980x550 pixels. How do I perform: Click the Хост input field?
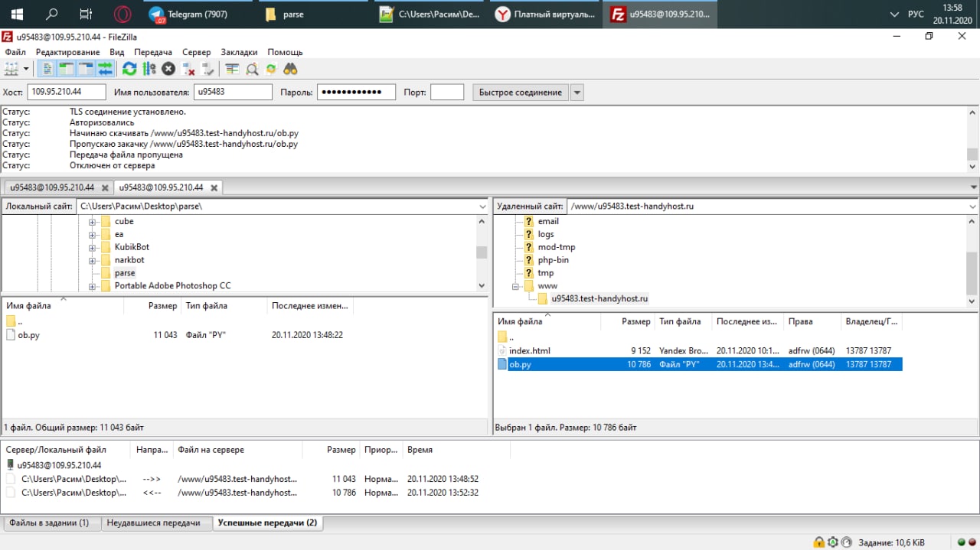coord(67,93)
